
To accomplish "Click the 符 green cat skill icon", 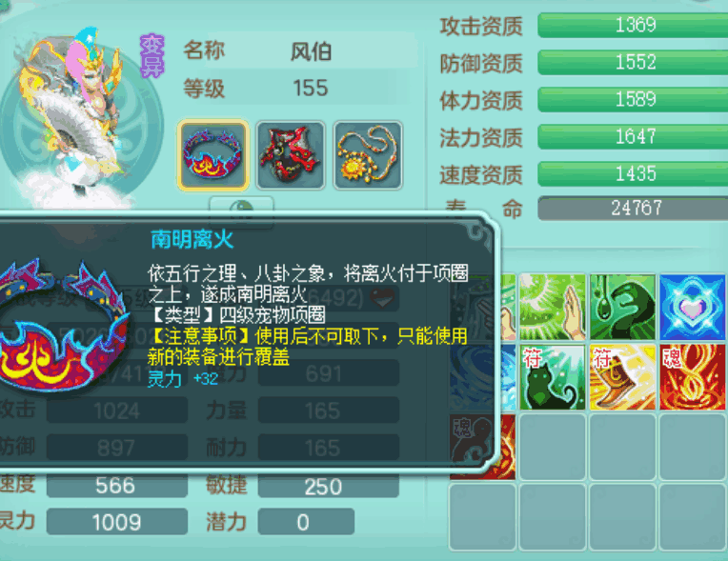I will (x=552, y=377).
